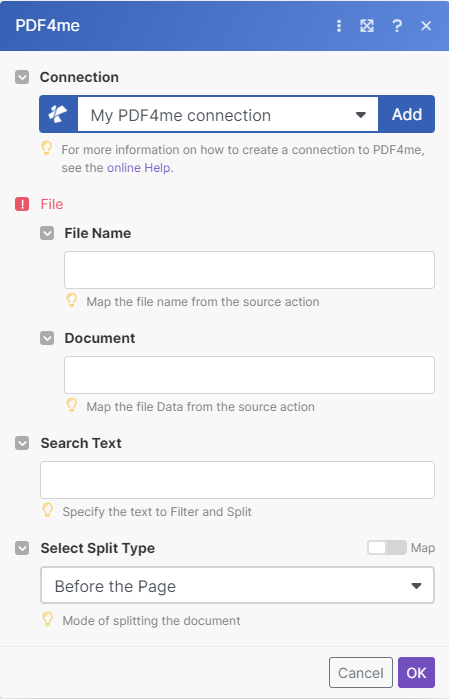This screenshot has height=699, width=449.
Task: Click the lightbulb hint under Search Text
Action: coord(47,511)
